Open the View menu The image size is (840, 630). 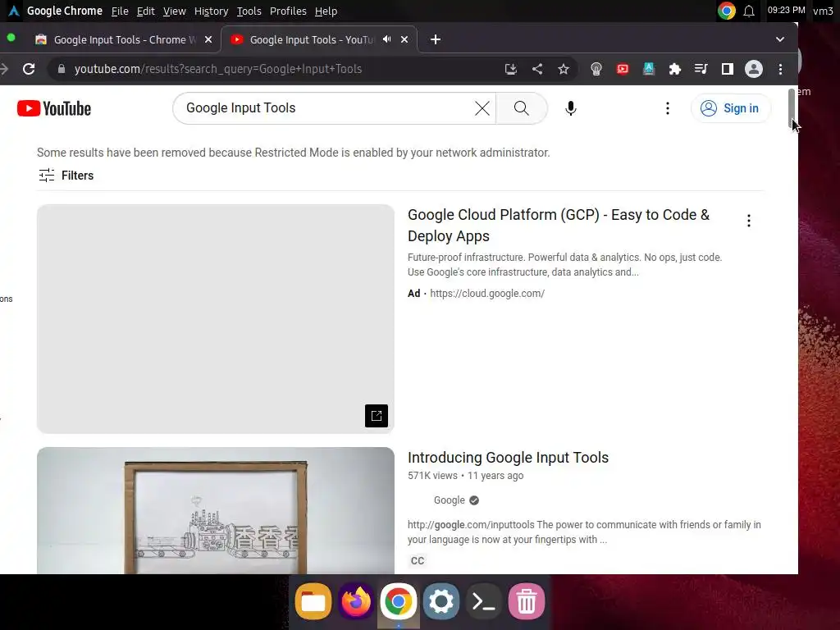[175, 11]
